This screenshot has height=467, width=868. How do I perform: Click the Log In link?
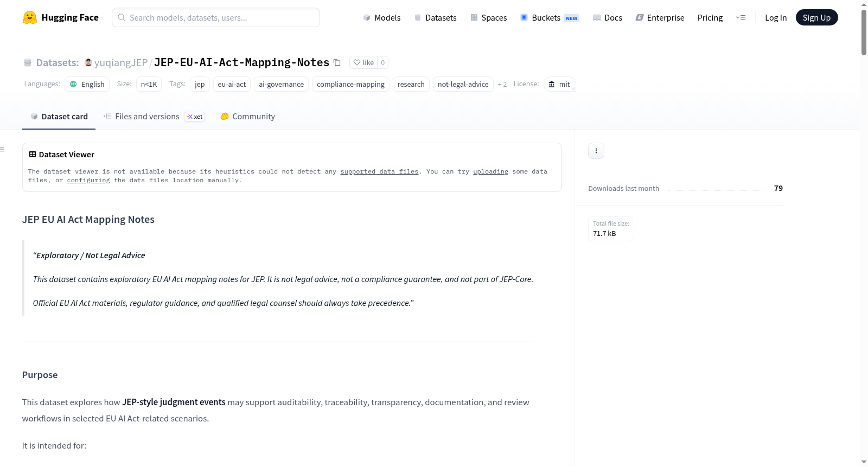pyautogui.click(x=776, y=17)
